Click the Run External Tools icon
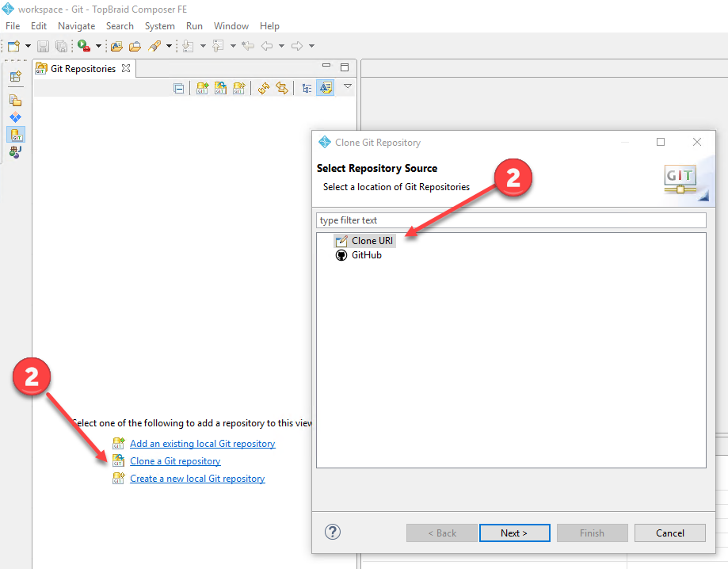This screenshot has height=569, width=728. 84,45
